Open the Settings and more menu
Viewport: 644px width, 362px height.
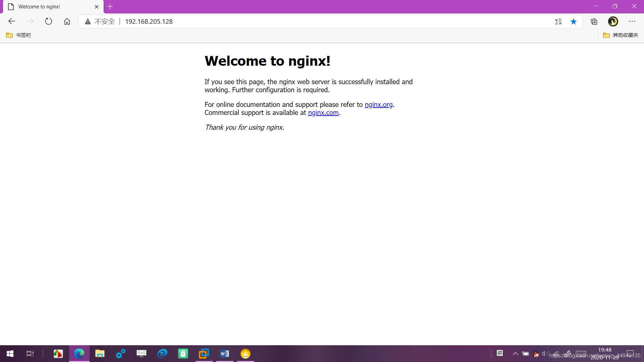[x=632, y=21]
